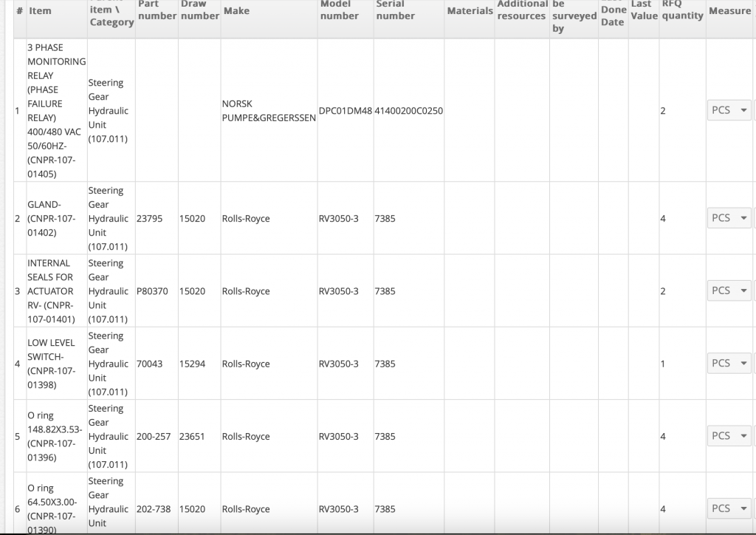Select the RFQ quantity column header
This screenshot has height=535, width=756.
(682, 10)
